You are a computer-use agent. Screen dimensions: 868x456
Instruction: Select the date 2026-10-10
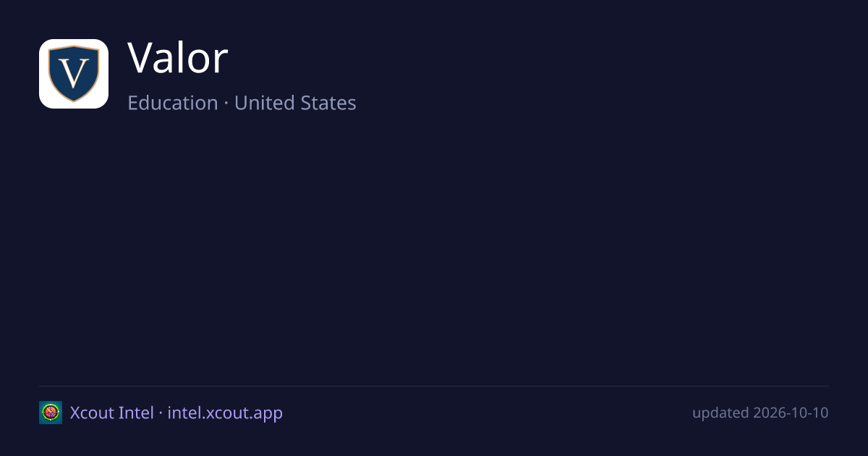(791, 413)
